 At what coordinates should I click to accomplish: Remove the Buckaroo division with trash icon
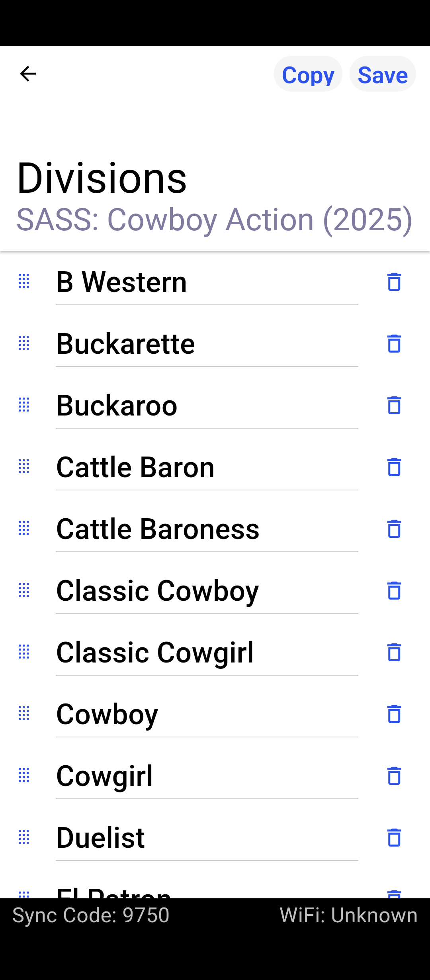tap(394, 405)
